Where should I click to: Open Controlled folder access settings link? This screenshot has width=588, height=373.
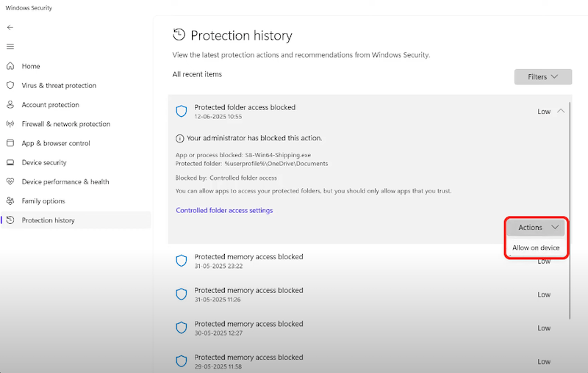click(x=224, y=211)
